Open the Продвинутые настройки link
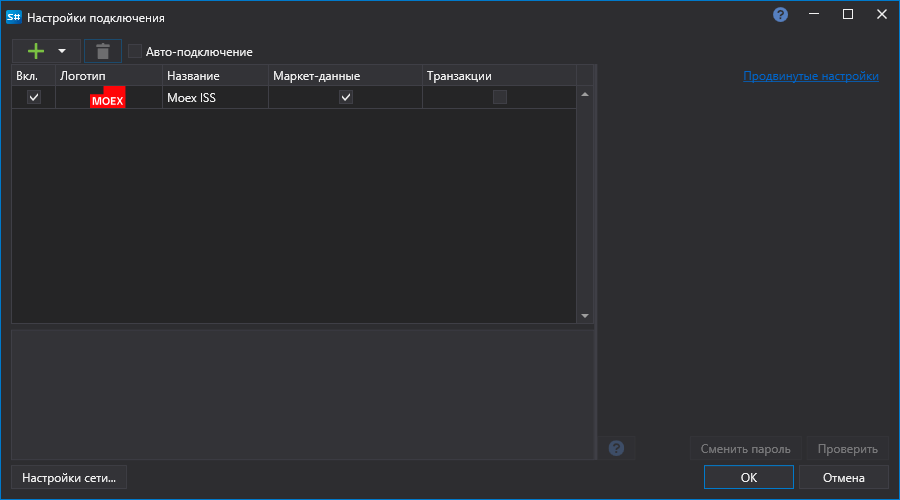 (810, 76)
